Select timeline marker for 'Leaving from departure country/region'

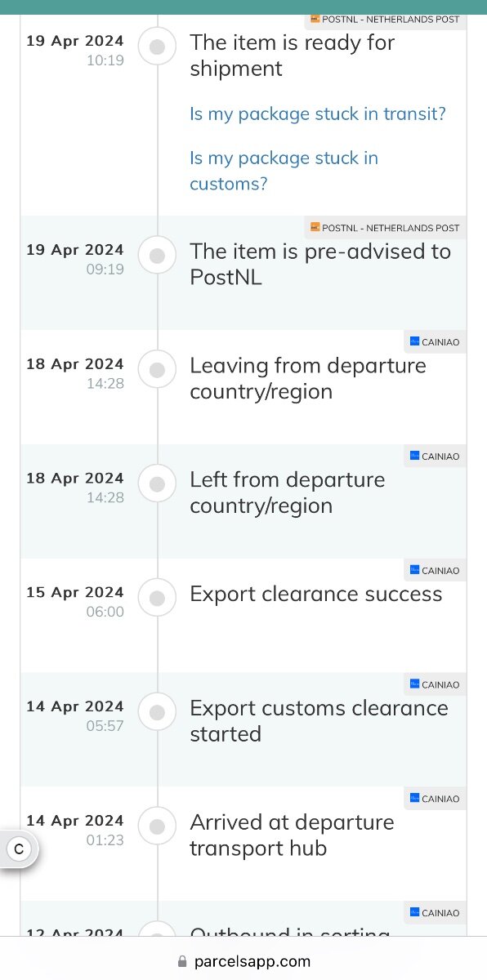(x=157, y=370)
